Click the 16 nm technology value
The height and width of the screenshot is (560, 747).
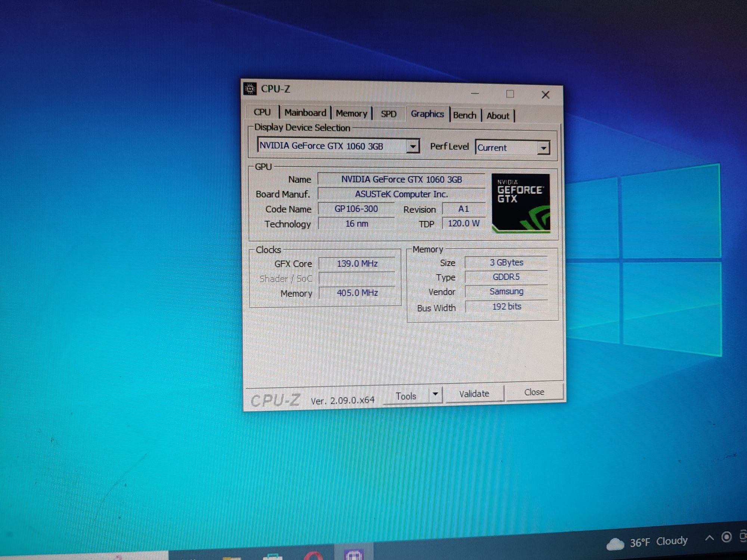357,224
